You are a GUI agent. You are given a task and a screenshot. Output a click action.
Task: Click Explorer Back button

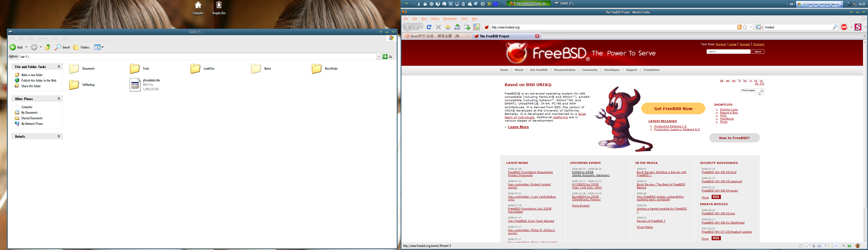[x=16, y=47]
